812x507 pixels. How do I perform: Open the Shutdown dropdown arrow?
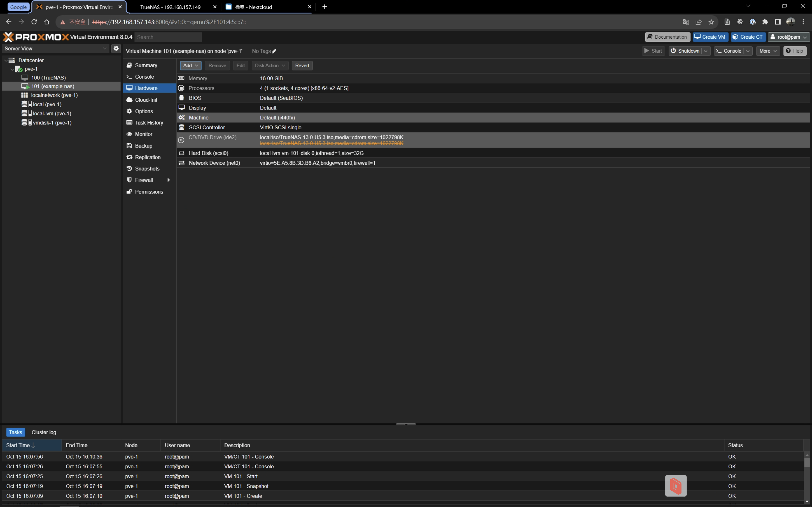tap(706, 51)
